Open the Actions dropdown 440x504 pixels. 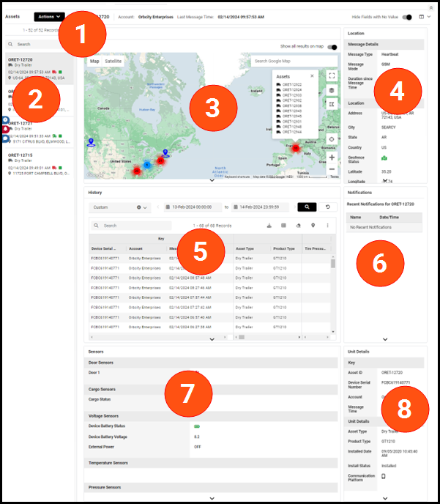[50, 16]
